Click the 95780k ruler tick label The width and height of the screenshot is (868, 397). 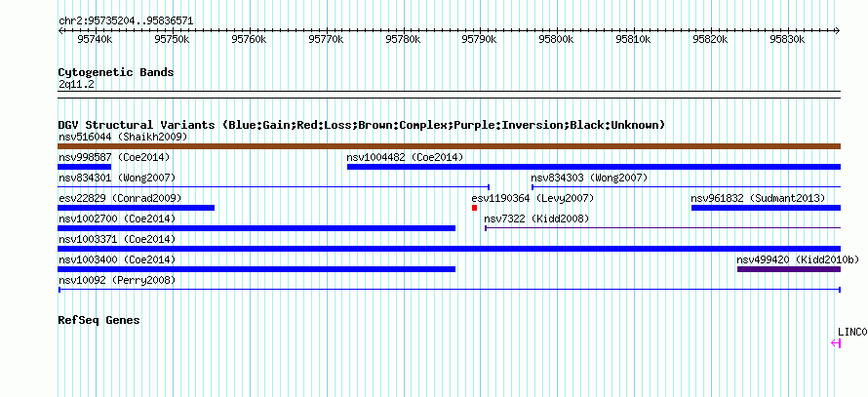403,39
